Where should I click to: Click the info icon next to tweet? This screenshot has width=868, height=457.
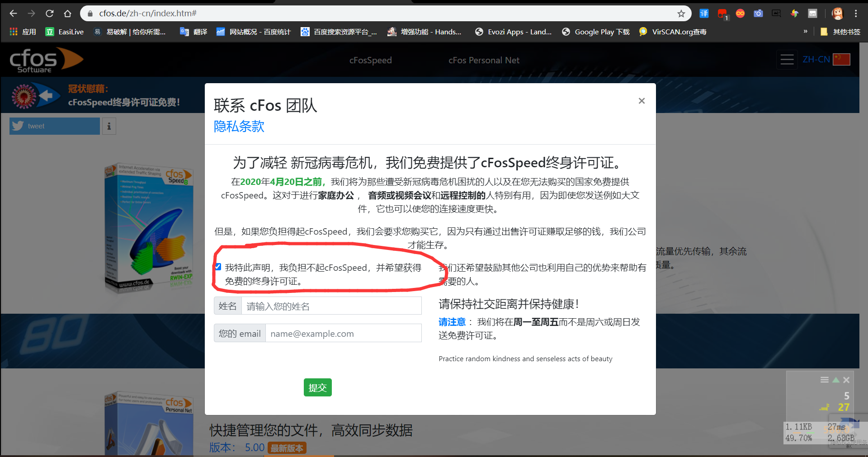pos(109,126)
